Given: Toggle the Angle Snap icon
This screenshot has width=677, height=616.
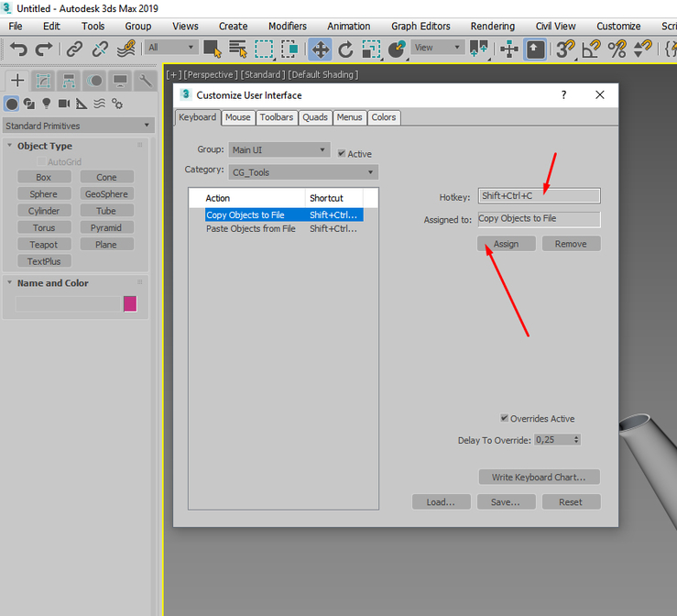Looking at the screenshot, I should 591,49.
